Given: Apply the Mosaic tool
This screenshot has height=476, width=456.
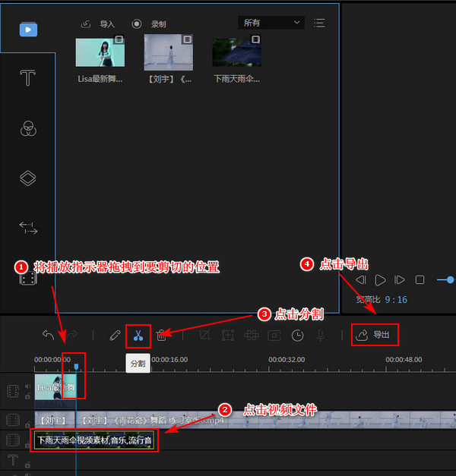Looking at the screenshot, I should [251, 336].
